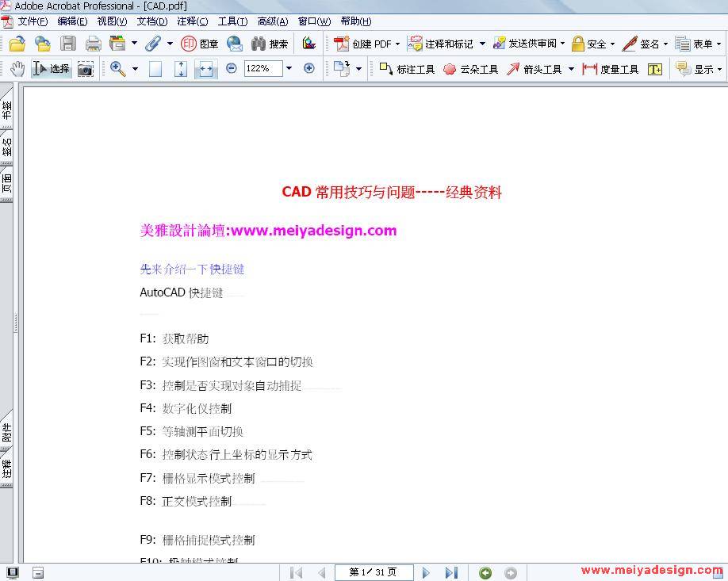Image resolution: width=728 pixels, height=581 pixels.
Task: Go to next page arrow
Action: pos(426,572)
